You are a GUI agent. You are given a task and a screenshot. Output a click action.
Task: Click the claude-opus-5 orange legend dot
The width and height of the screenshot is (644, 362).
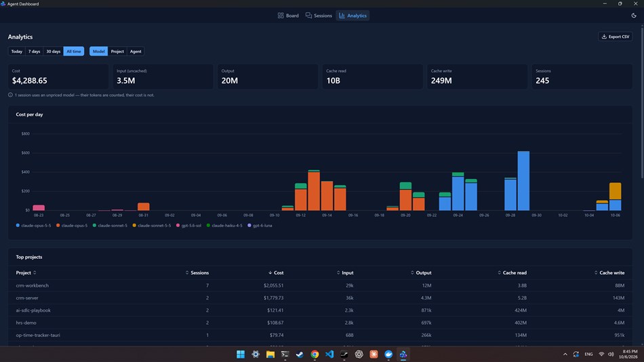[x=58, y=225]
